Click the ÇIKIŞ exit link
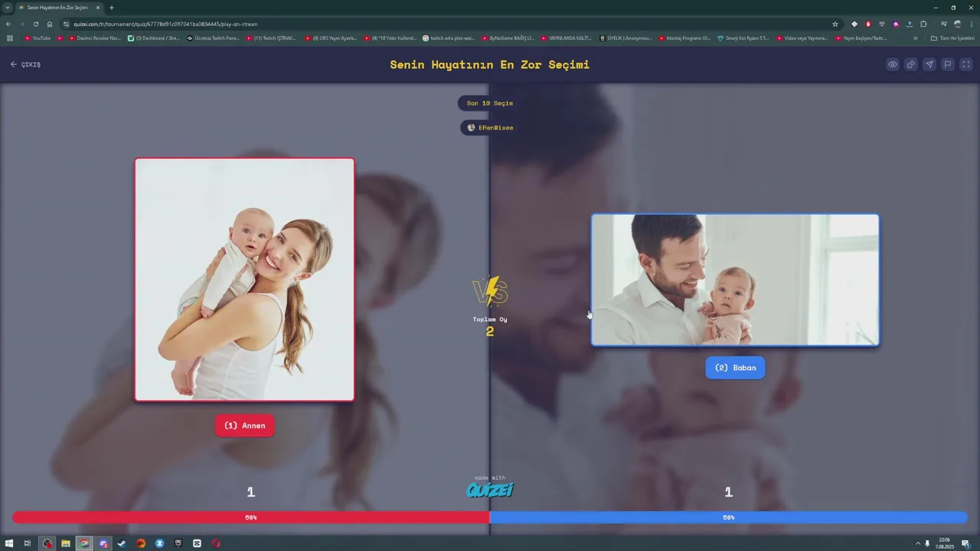 (25, 64)
